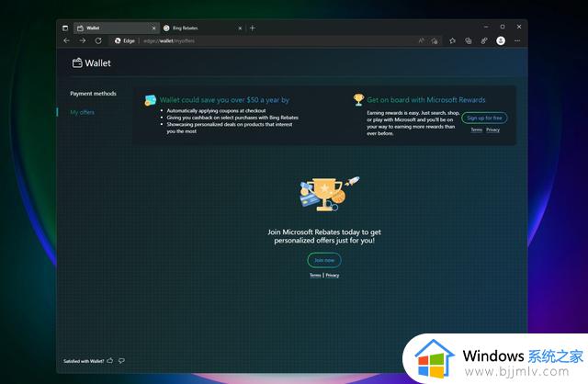
Task: Give thumbs up for Satisfied with Wallet
Action: 110,360
